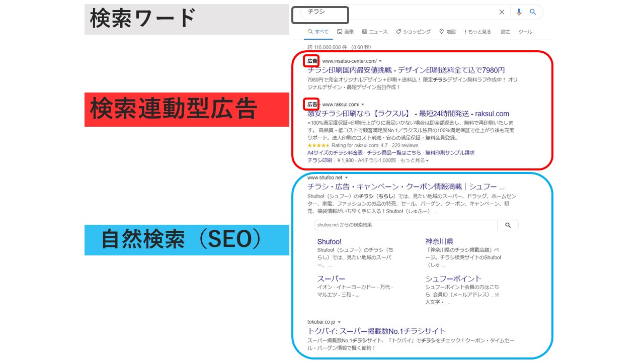
Task: Click the blue magnifying glass search icon
Action: [533, 12]
